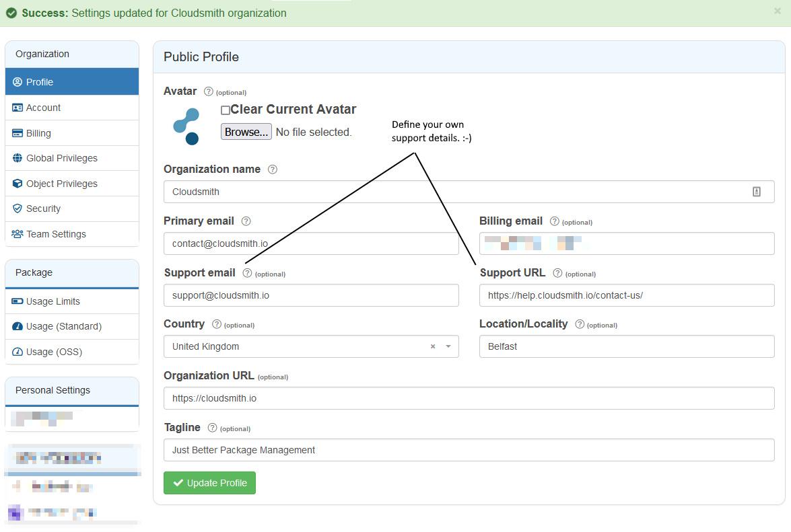The height and width of the screenshot is (532, 791).
Task: Tick the Clear Current Avatar checkbox
Action: (x=226, y=110)
